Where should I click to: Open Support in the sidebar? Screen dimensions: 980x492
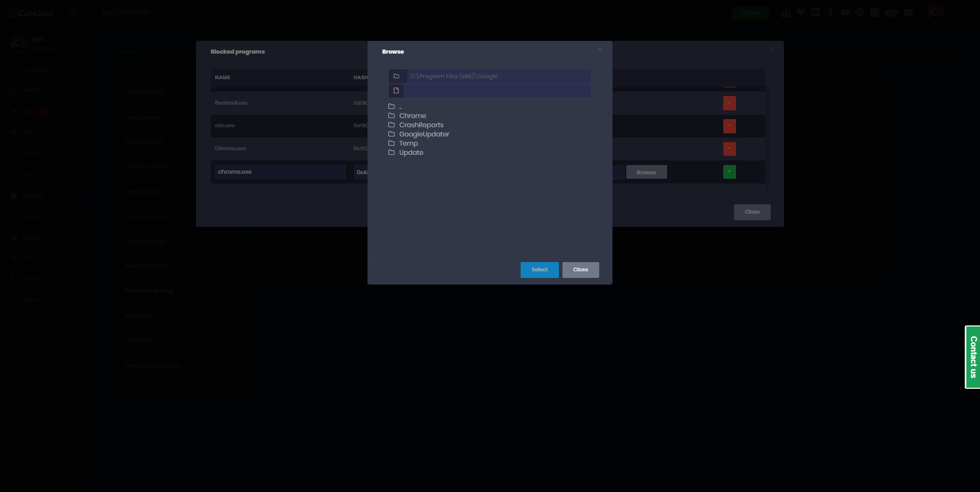[x=26, y=279]
